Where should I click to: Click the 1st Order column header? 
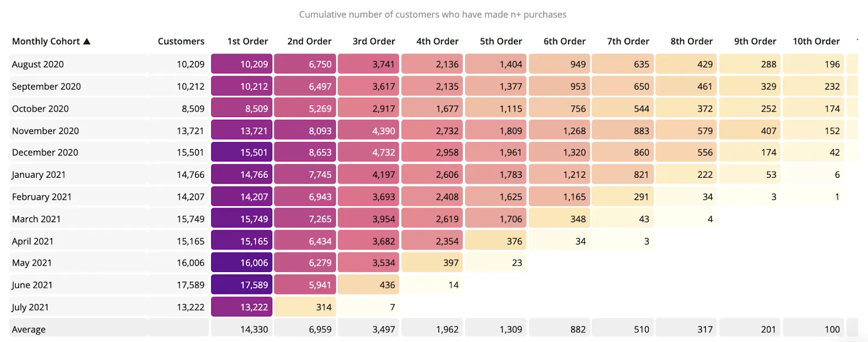(x=247, y=41)
